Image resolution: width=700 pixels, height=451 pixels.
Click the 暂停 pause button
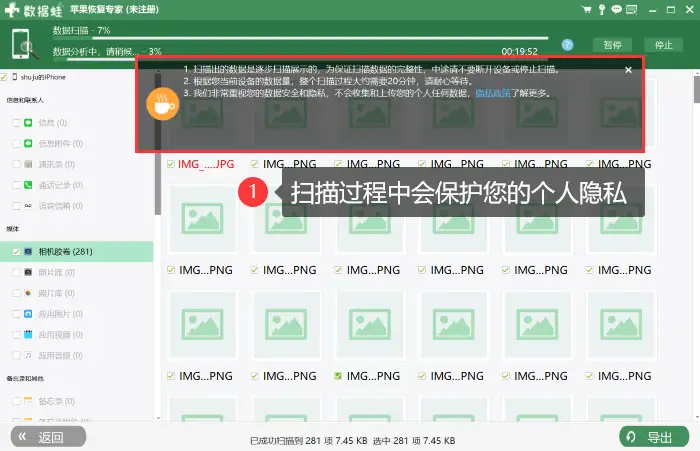(612, 45)
